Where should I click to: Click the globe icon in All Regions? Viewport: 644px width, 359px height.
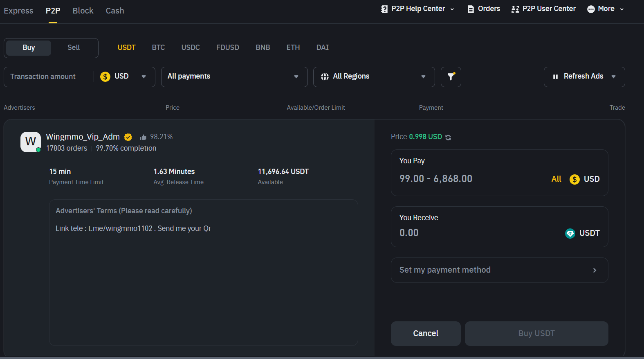[x=325, y=77]
